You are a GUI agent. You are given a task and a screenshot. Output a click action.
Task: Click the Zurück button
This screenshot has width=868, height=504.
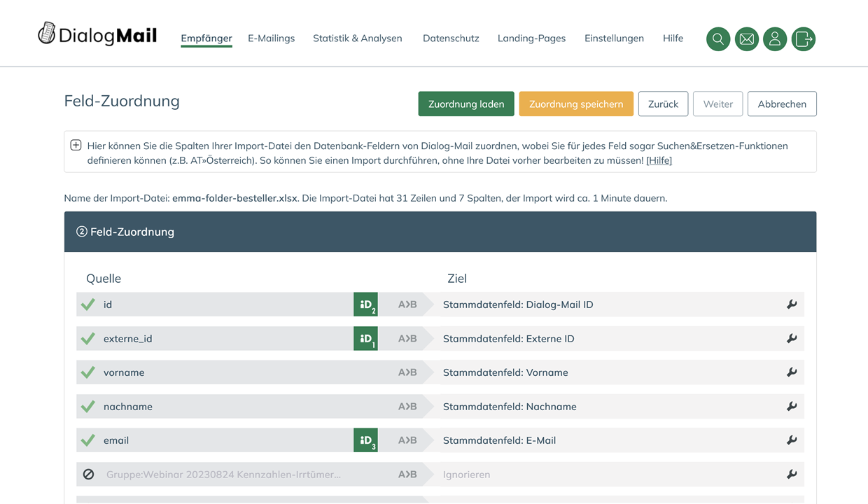point(663,104)
